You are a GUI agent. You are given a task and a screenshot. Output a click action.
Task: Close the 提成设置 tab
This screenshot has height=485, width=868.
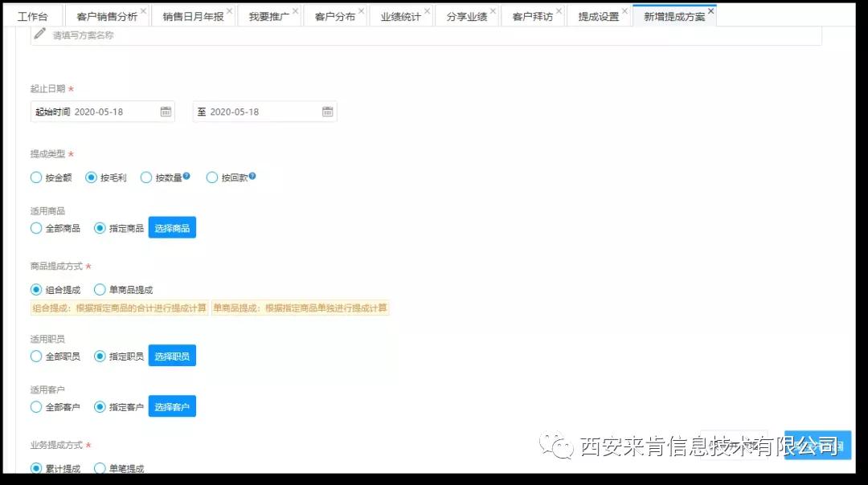coord(625,10)
